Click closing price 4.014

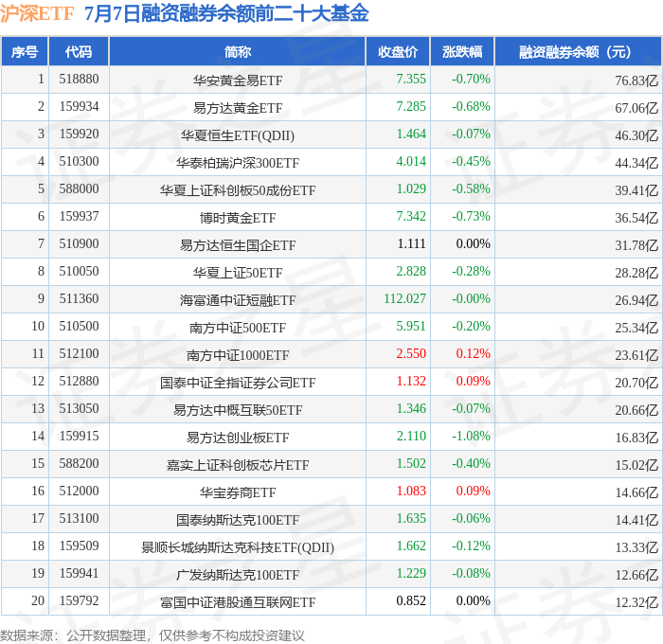click(411, 162)
